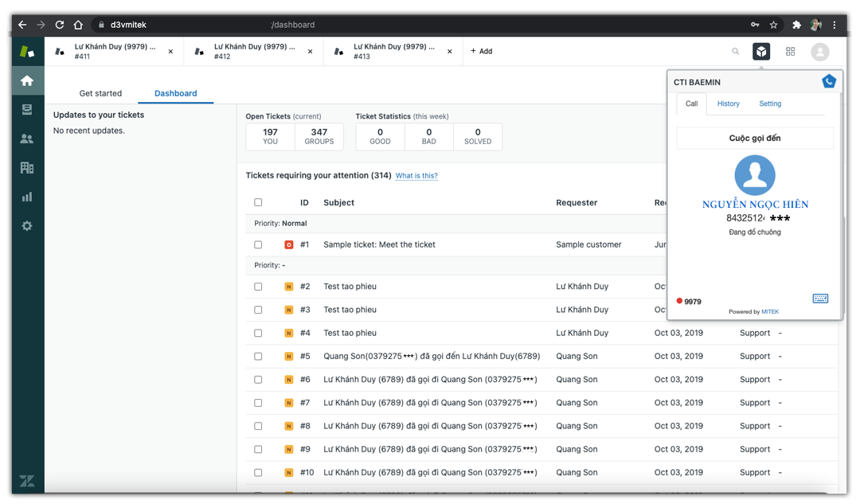This screenshot has width=860, height=504.
Task: Click the + Add tab button
Action: 481,52
